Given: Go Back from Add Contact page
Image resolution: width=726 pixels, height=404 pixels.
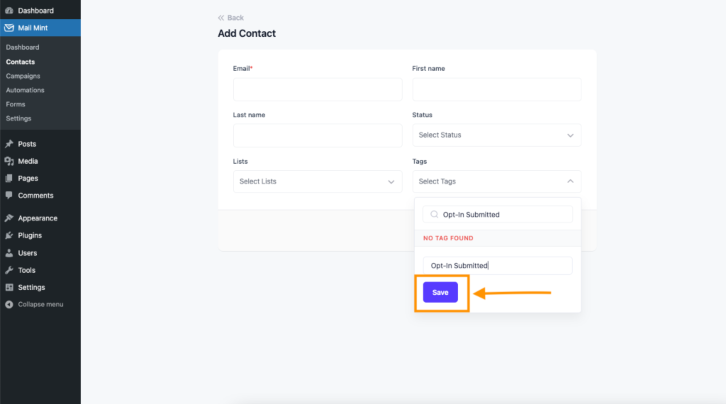Looking at the screenshot, I should pos(231,18).
